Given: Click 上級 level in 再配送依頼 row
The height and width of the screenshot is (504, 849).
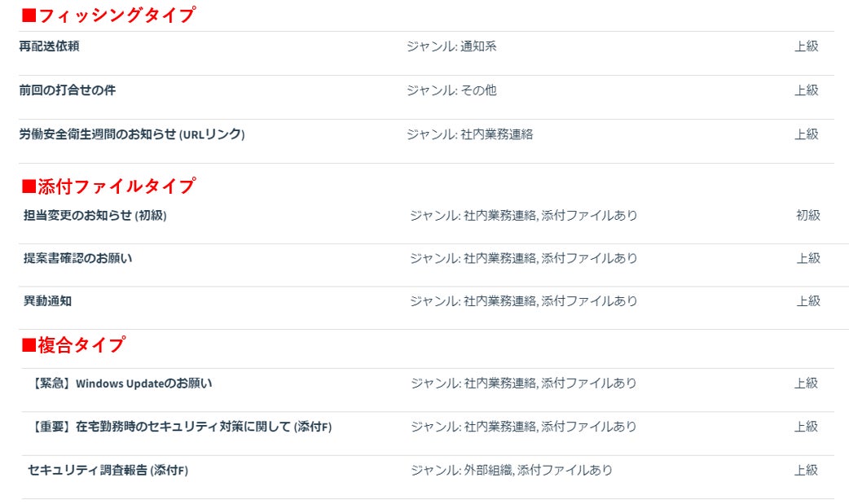Looking at the screenshot, I should coord(806,46).
